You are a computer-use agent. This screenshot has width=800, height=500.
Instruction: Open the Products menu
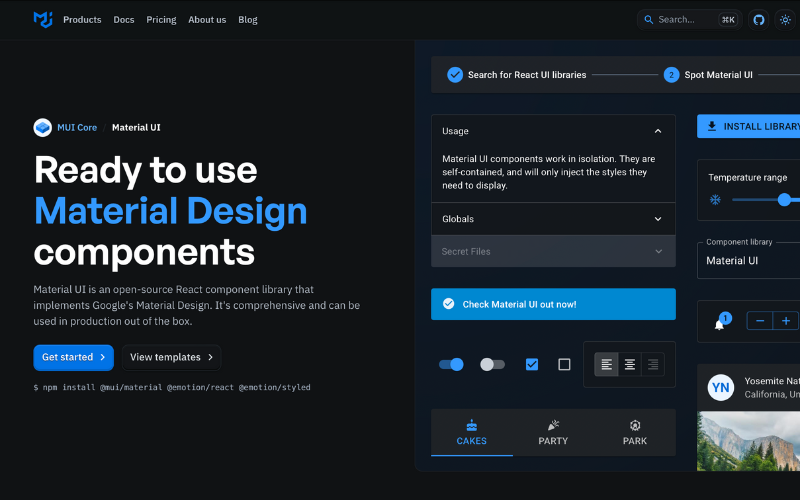82,20
